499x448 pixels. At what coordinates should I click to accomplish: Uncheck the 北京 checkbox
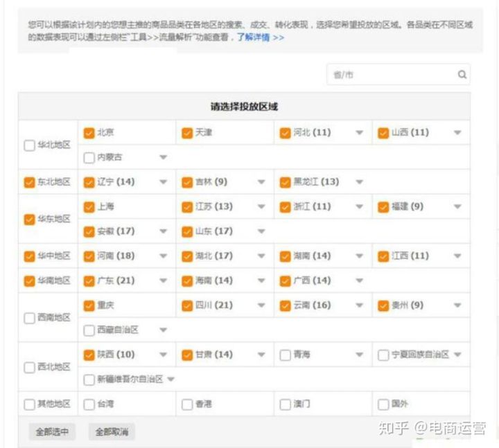89,133
